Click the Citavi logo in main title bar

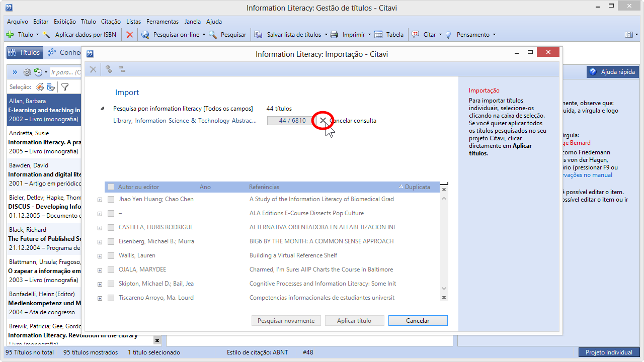click(x=9, y=8)
